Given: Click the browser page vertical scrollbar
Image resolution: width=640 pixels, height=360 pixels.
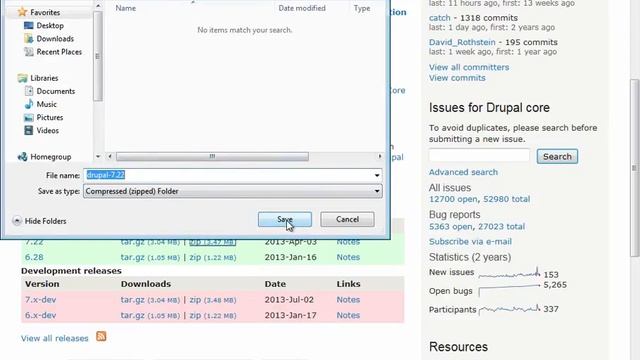Looking at the screenshot, I should coord(634,167).
